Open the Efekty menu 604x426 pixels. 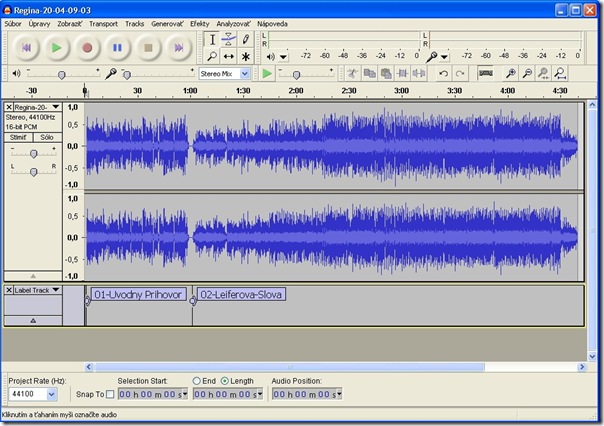pyautogui.click(x=200, y=24)
